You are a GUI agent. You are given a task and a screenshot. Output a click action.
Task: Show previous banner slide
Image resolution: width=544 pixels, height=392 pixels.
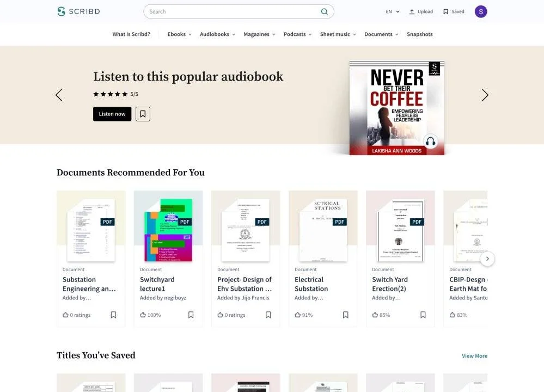pyautogui.click(x=59, y=95)
